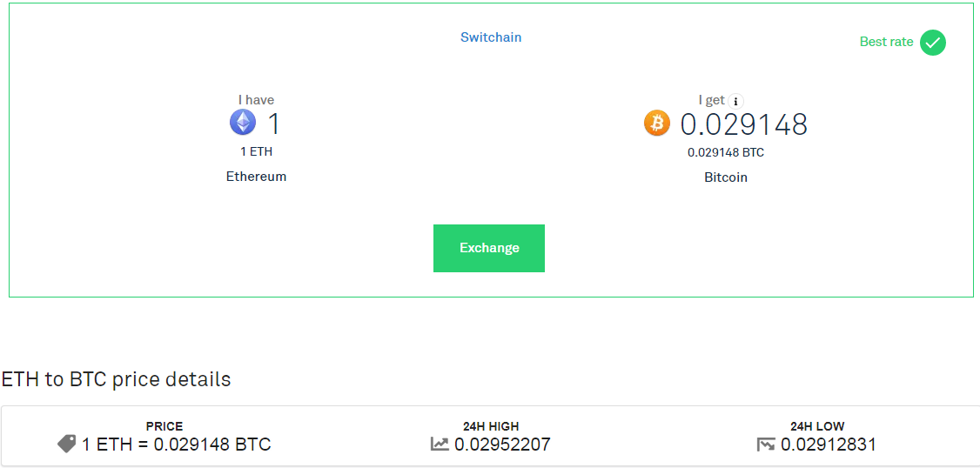This screenshot has width=980, height=468.
Task: Click the 24H low value 0.02912831
Action: coord(828,445)
